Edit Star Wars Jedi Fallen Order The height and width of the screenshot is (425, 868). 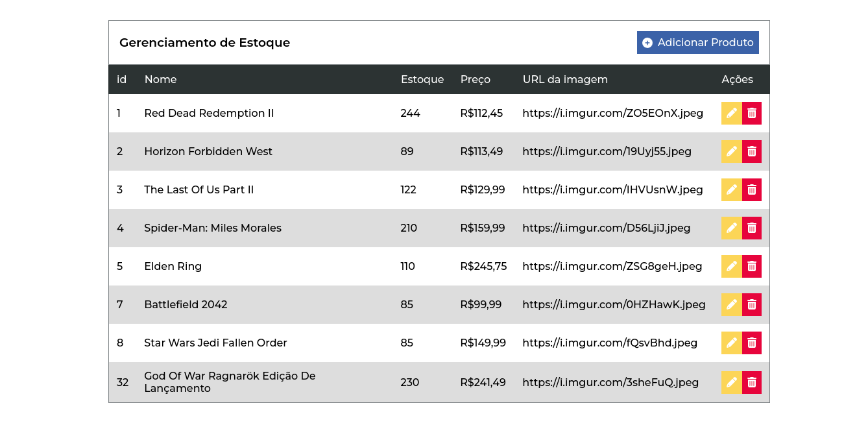click(x=731, y=343)
